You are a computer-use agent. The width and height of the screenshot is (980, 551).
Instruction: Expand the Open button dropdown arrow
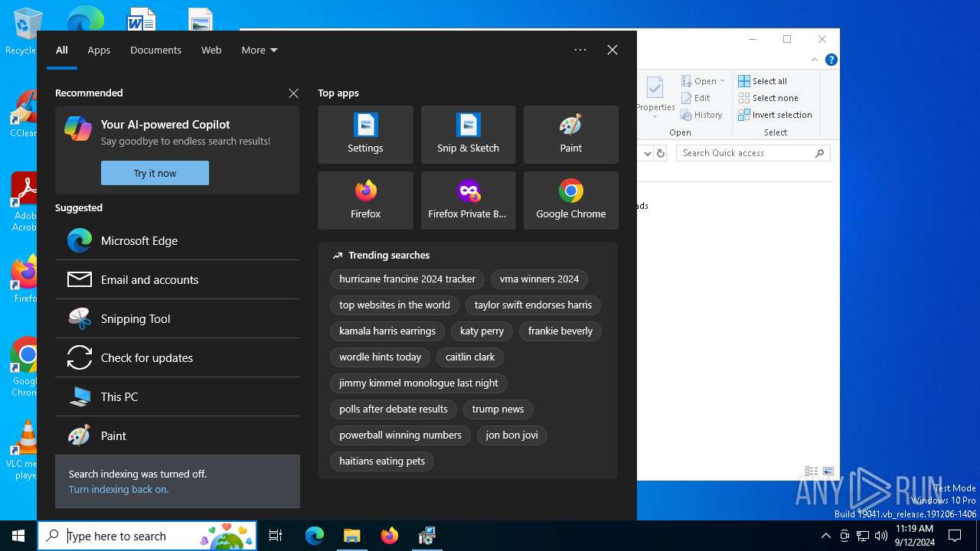(x=722, y=81)
